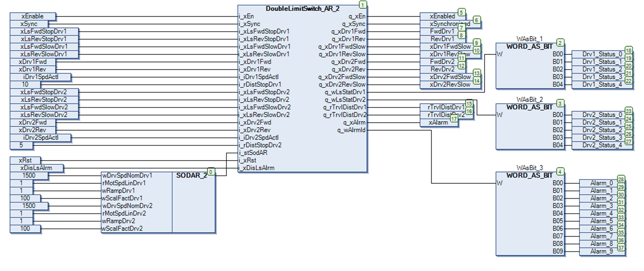The height and width of the screenshot is (271, 644).
Task: Select the iDrv2SpdActl input box
Action: pos(40,138)
